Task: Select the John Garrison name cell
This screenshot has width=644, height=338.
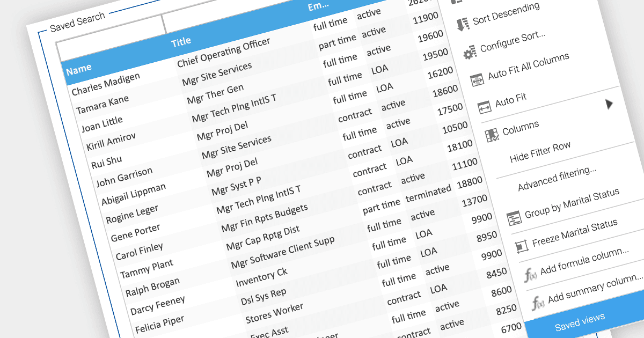Action: [124, 177]
